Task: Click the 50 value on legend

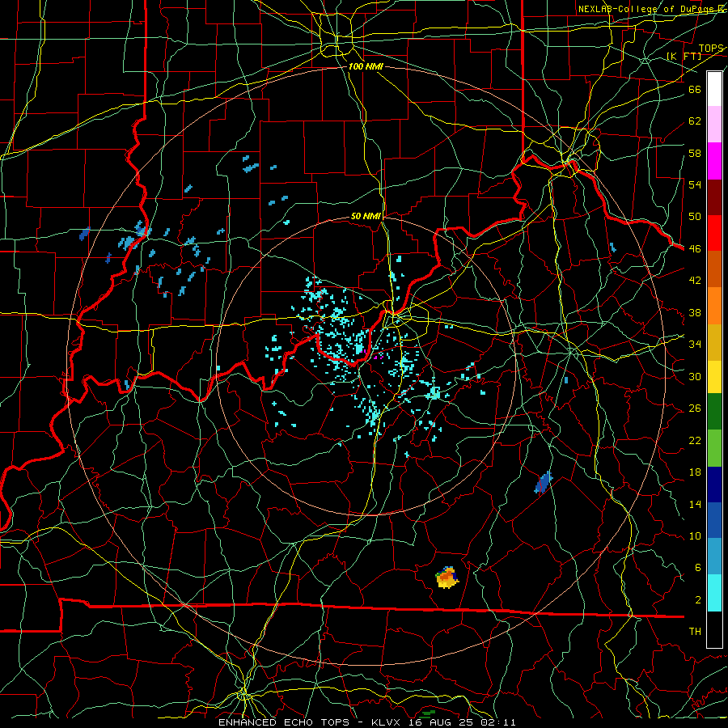Action: tap(695, 216)
